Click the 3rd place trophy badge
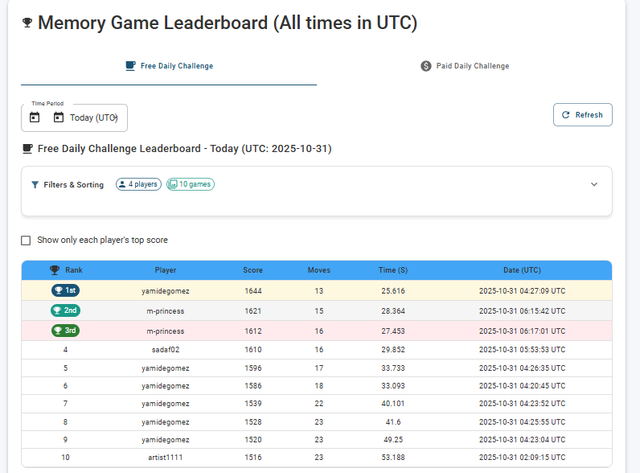This screenshot has height=473, width=640. tap(65, 330)
